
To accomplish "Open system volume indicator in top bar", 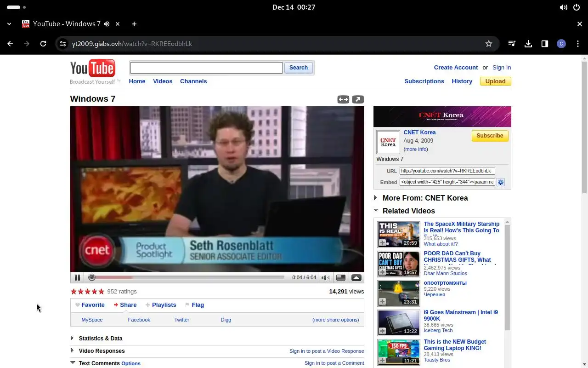I will click(x=563, y=7).
